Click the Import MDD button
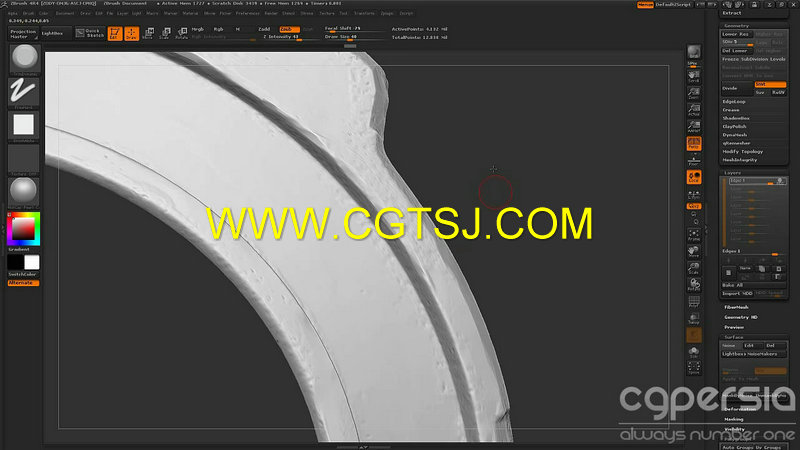800x450 pixels. click(x=737, y=293)
